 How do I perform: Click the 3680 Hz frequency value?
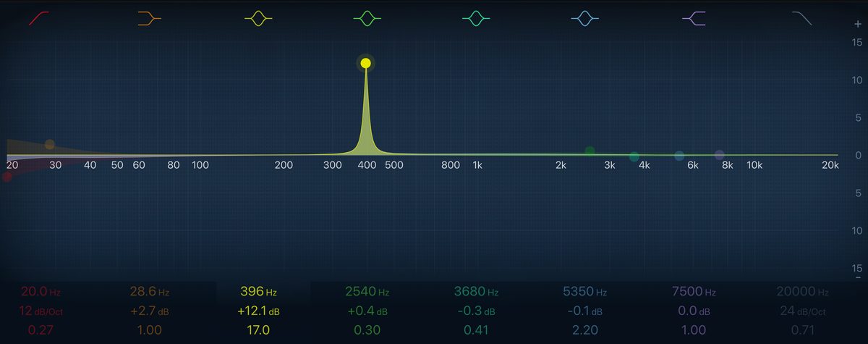click(x=476, y=292)
